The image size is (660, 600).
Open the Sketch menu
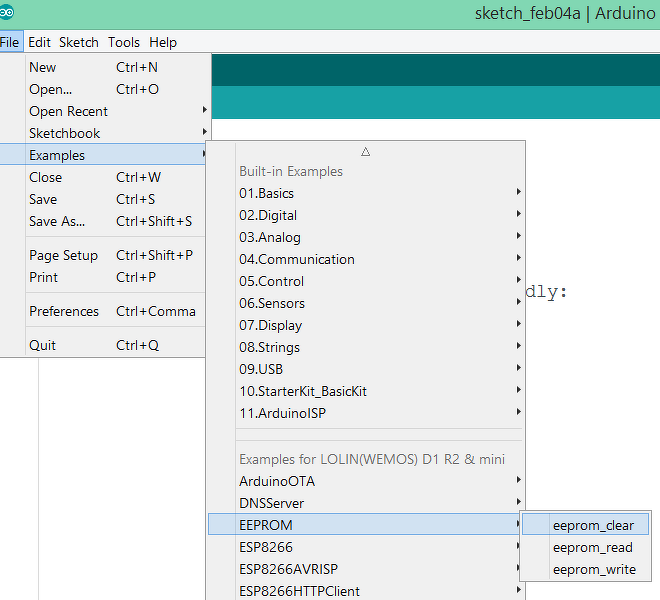tap(79, 42)
